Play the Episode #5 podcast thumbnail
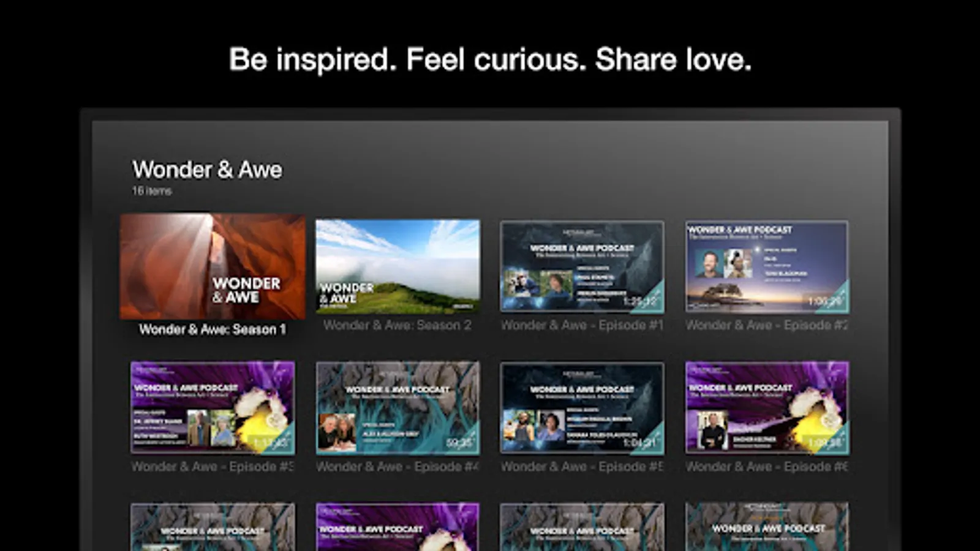The image size is (980, 551). tap(582, 408)
